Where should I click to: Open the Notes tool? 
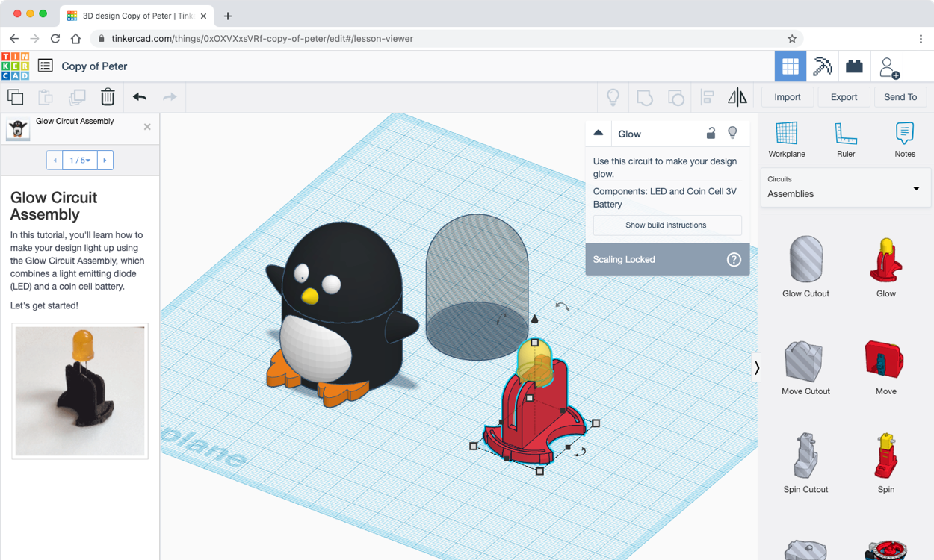904,140
